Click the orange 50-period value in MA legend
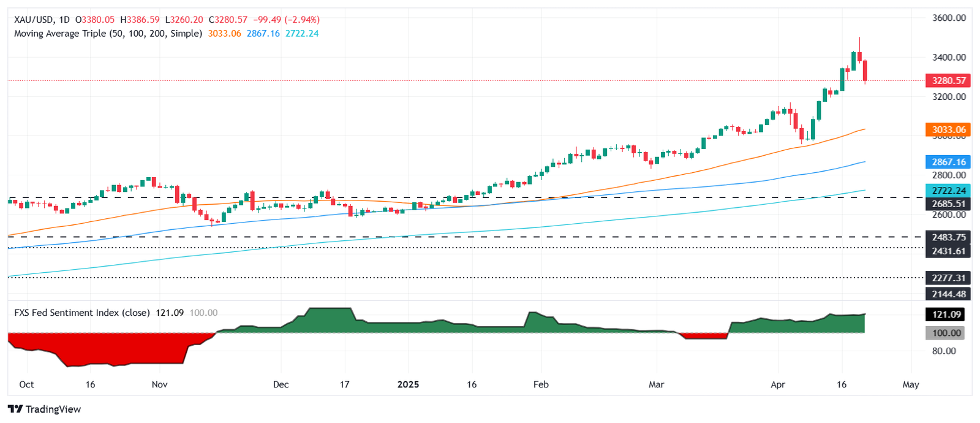Viewport: 980px width, 423px height. click(x=224, y=33)
